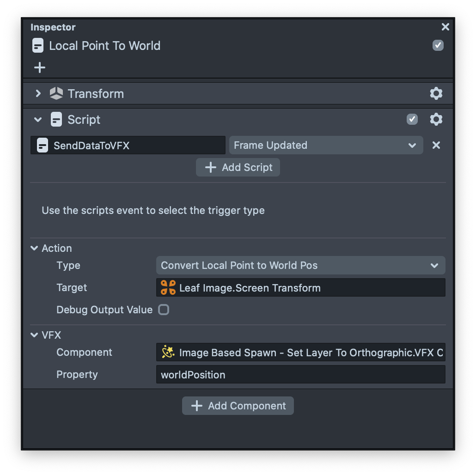476x475 pixels.
Task: Click the Script component icon
Action: (56, 120)
